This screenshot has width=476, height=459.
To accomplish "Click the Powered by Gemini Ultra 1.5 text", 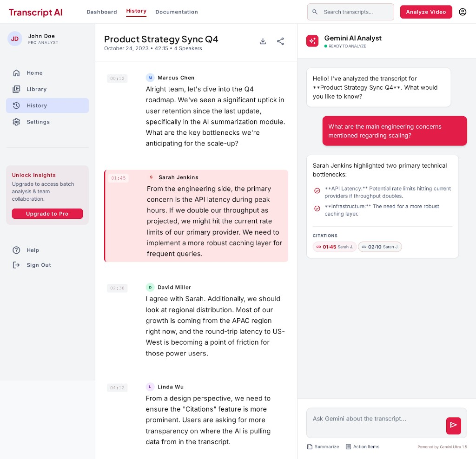I will [442, 447].
